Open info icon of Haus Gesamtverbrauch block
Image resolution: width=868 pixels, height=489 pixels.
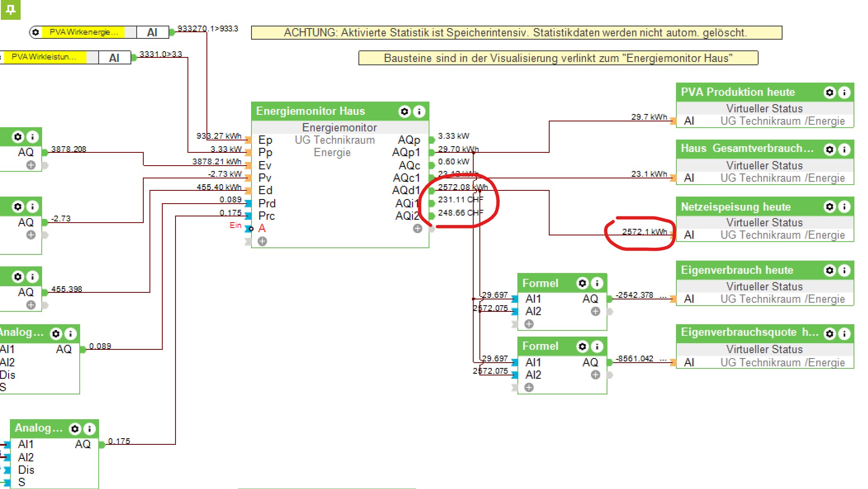coord(844,149)
